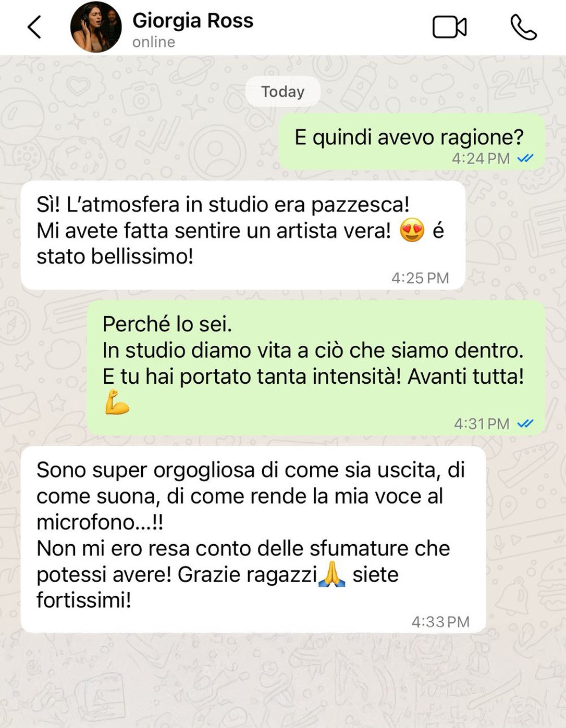The height and width of the screenshot is (728, 566).
Task: Select the 'L'atmosfera in studio era pazzesca' message
Action: 243,235
